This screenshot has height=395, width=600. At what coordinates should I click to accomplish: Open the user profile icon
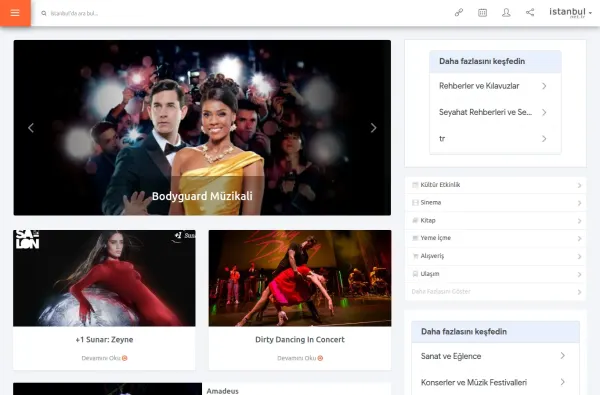506,13
